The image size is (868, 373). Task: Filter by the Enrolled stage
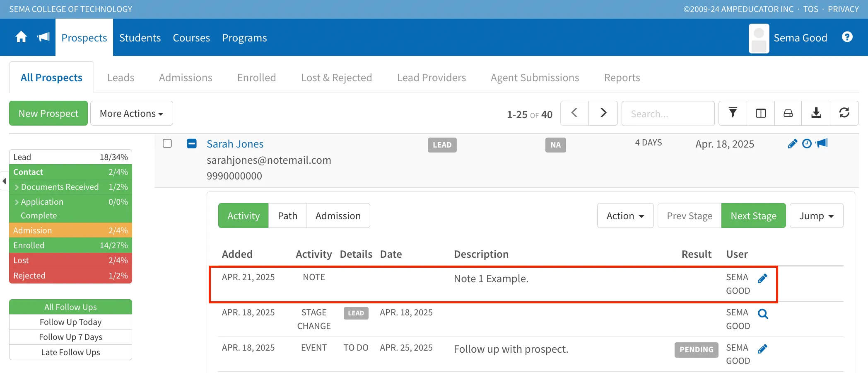point(70,245)
